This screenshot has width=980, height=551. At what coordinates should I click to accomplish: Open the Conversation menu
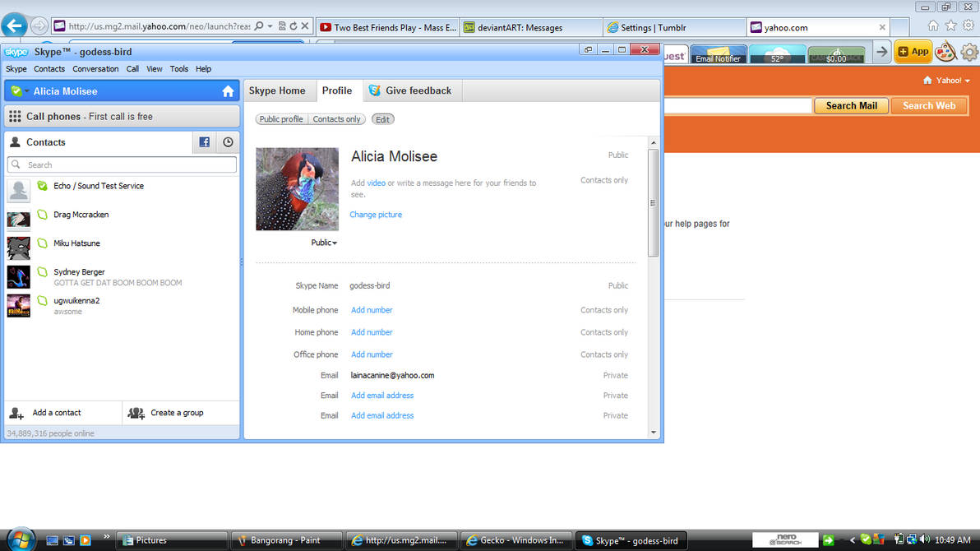click(95, 69)
